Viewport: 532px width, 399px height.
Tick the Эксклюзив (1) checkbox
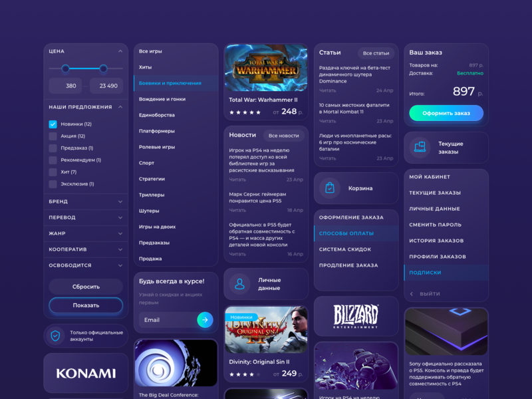click(x=53, y=184)
